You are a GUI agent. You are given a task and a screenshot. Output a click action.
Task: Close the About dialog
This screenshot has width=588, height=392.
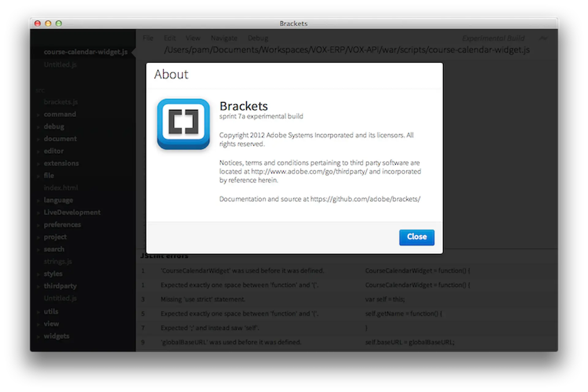[x=416, y=237]
